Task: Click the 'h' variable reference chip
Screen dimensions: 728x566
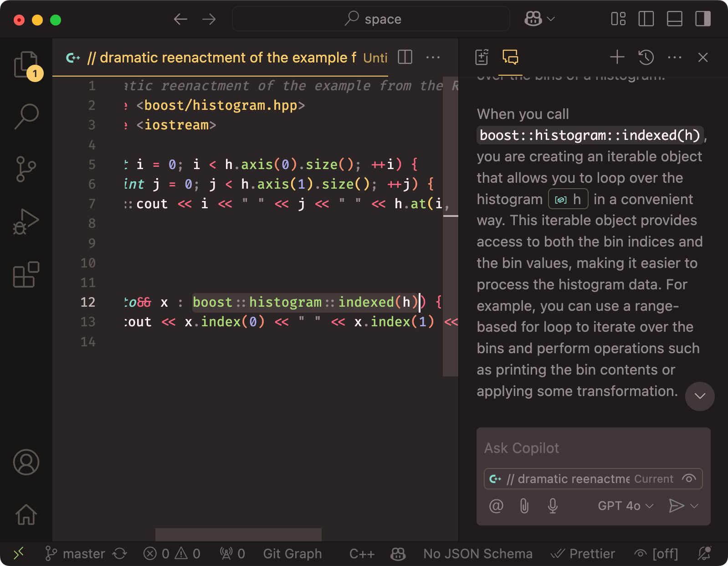Action: point(568,199)
